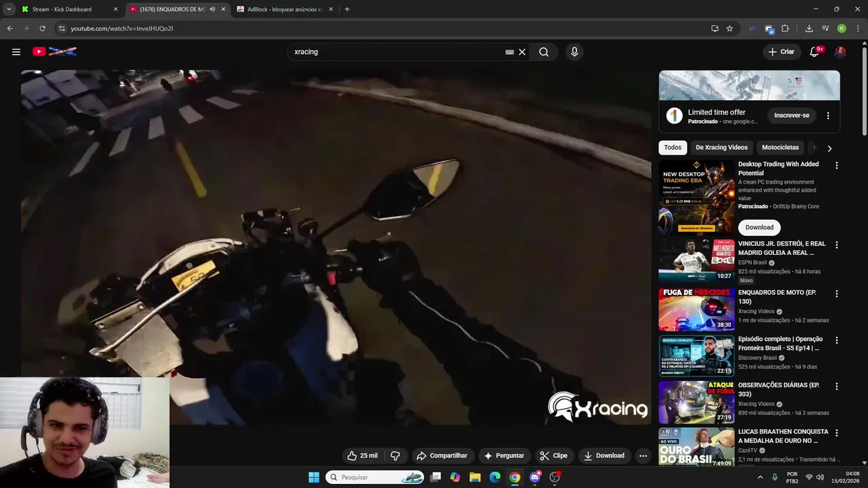The height and width of the screenshot is (488, 868).
Task: Open menu for Operação Fronteira Brasil video
Action: tap(837, 340)
